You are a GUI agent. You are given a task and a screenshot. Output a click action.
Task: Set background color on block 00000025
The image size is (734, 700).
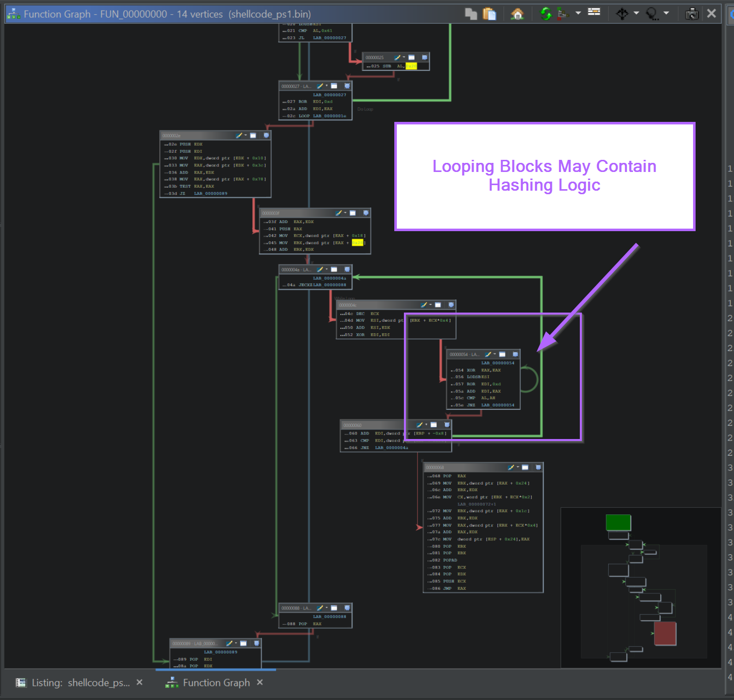click(x=398, y=58)
